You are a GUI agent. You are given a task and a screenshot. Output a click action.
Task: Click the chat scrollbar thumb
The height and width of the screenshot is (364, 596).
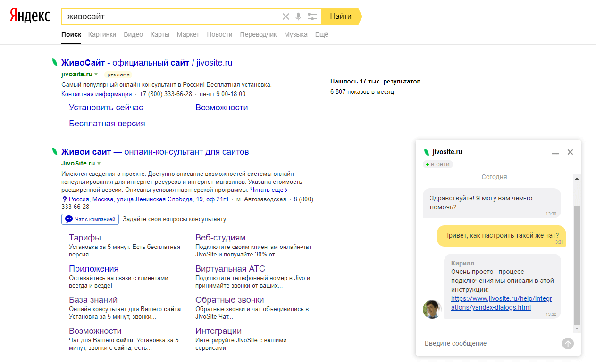(577, 265)
